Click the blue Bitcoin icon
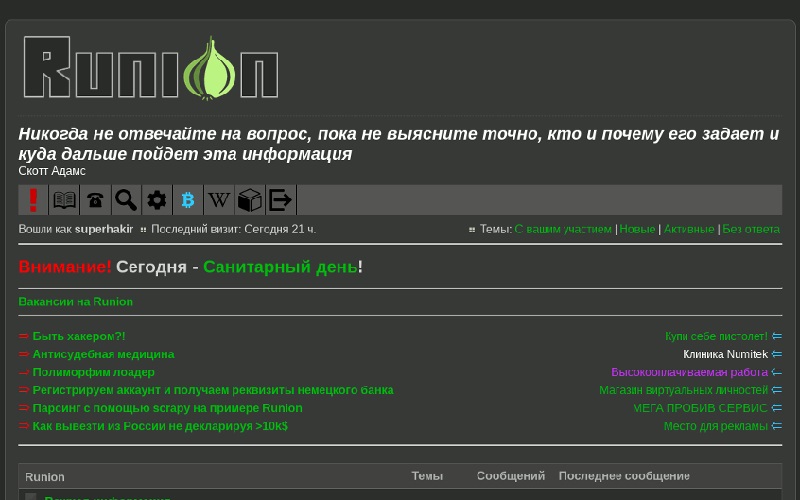This screenshot has height=500, width=800. tap(188, 200)
